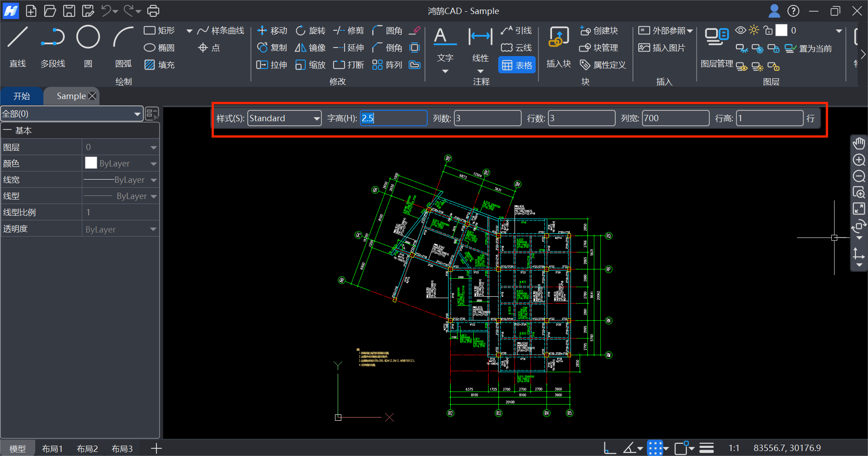Click the white layer color swatch

pyautogui.click(x=781, y=30)
